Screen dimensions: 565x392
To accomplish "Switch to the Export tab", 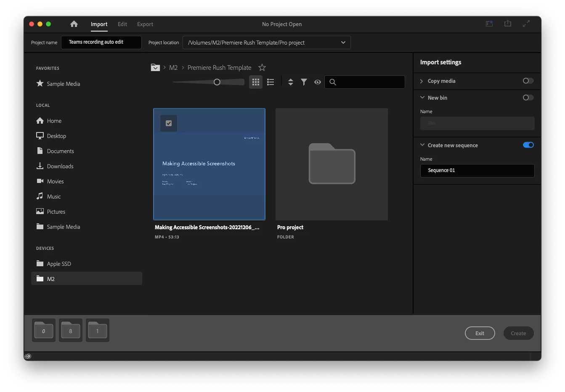I will coord(145,24).
